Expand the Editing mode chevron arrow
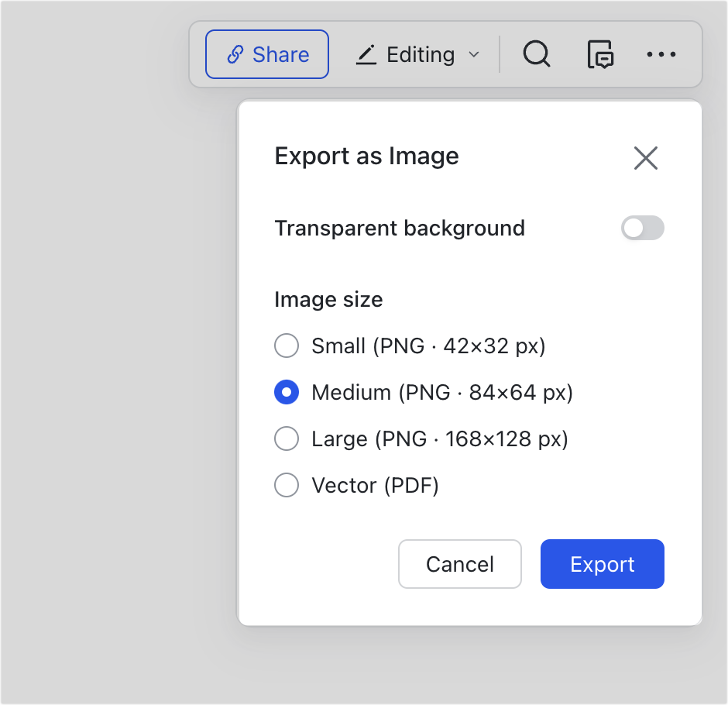Viewport: 728px width, 705px height. [x=473, y=54]
